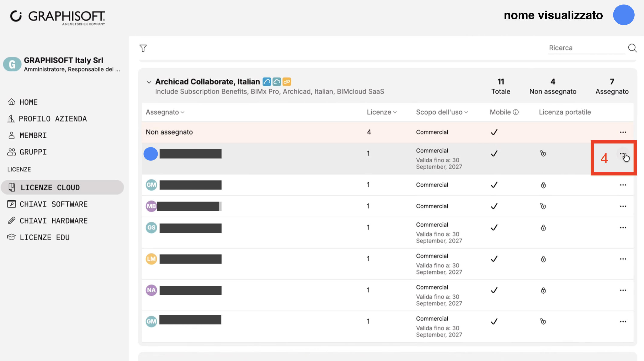Click the '4 Non assegnato' count in header
This screenshot has height=361, width=644.
tap(553, 86)
